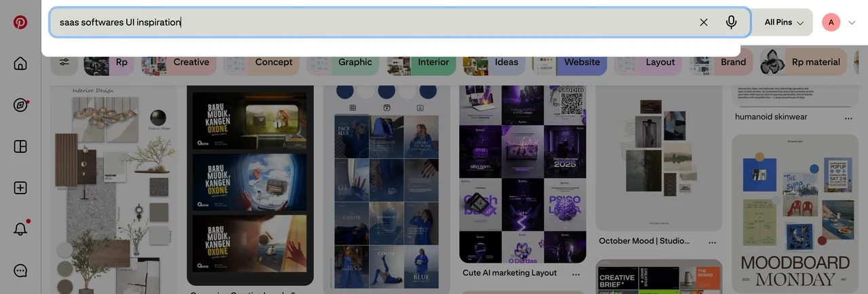Open the Pinterest logo home link
Screen dimensions: 868x294
pyautogui.click(x=20, y=22)
